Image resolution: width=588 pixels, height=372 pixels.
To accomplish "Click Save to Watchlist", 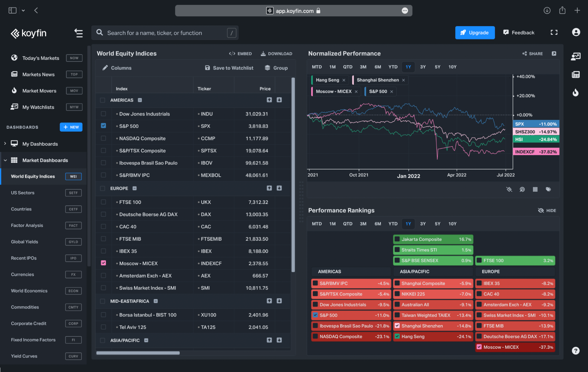I will [x=229, y=68].
